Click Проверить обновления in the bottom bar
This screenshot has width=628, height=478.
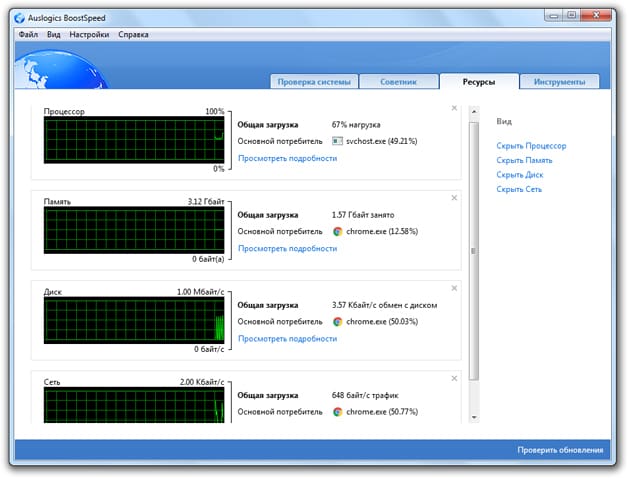560,450
